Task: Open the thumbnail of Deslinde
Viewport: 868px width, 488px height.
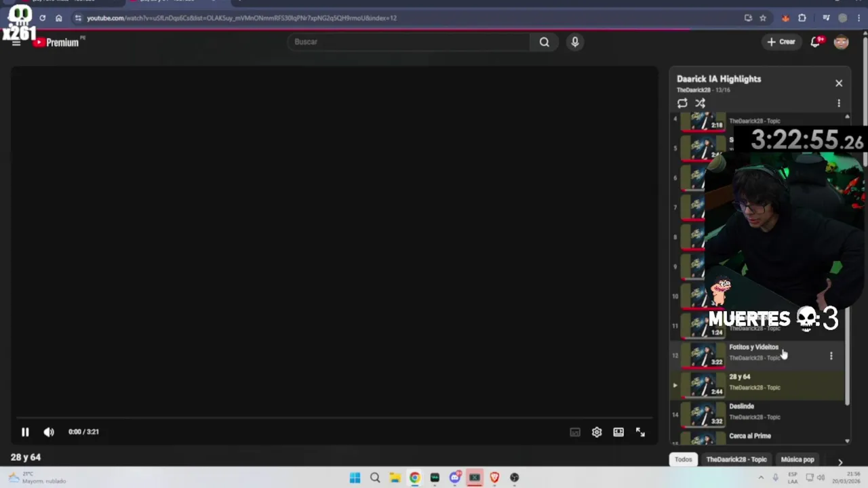Action: point(703,413)
